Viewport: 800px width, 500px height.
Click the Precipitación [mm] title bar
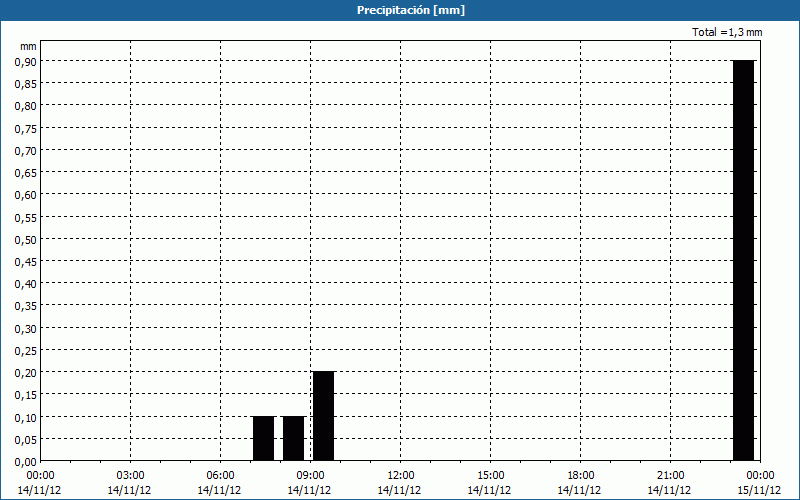(x=400, y=10)
